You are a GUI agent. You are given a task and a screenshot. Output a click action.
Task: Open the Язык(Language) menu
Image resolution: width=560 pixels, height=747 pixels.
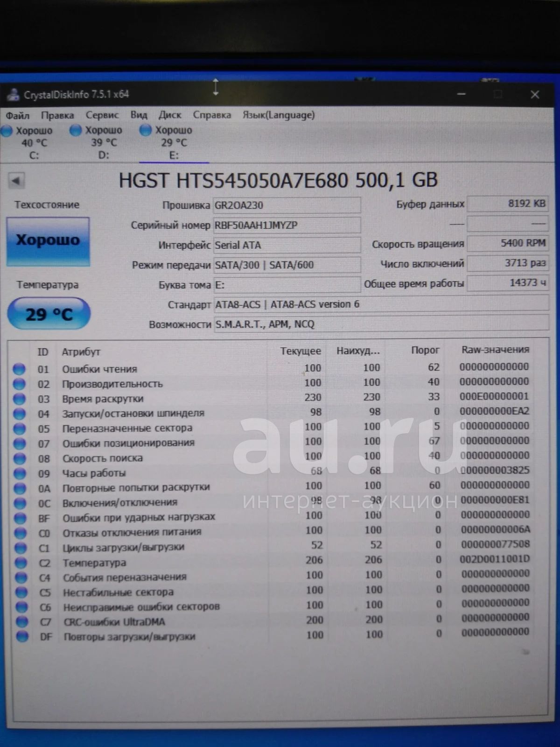pos(278,115)
